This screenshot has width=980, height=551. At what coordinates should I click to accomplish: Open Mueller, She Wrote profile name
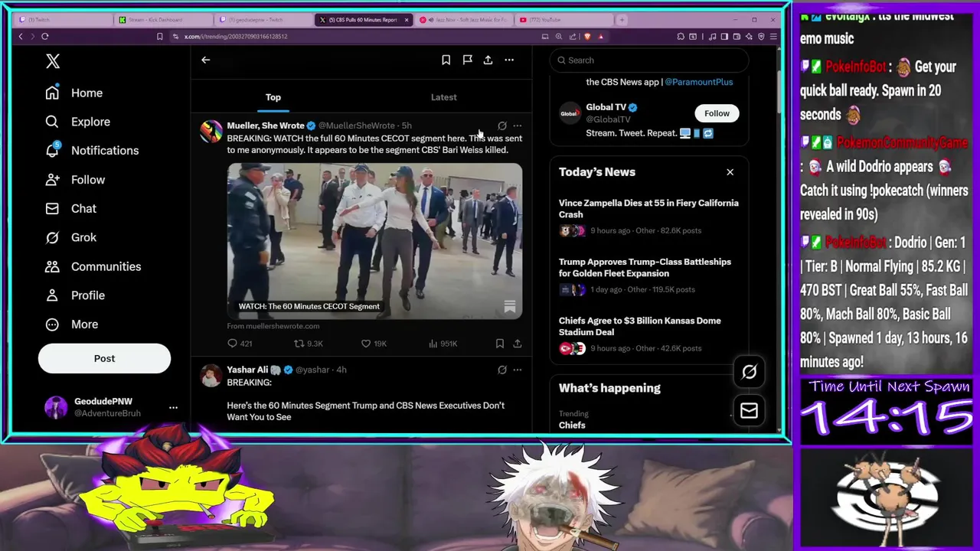tap(266, 126)
